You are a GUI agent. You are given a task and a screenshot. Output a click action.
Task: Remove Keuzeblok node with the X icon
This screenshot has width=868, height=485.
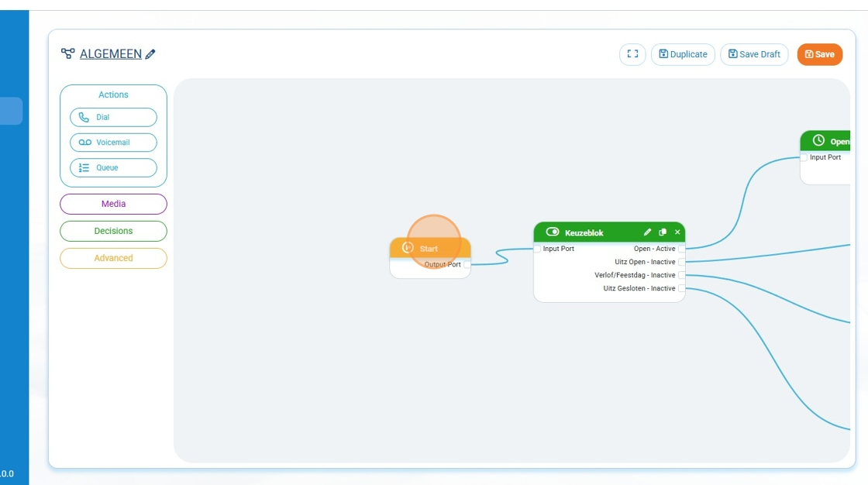point(677,232)
